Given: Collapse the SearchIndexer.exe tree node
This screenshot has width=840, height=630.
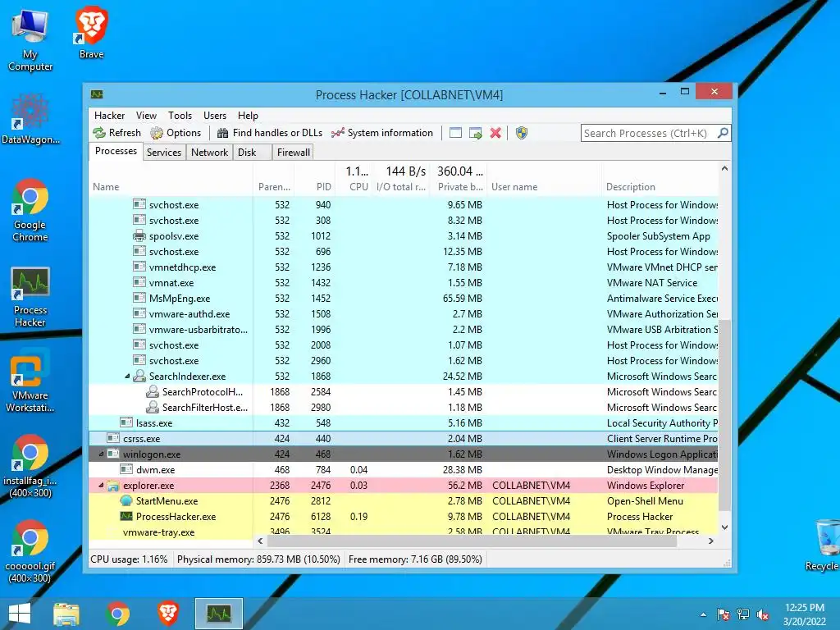Looking at the screenshot, I should [127, 377].
